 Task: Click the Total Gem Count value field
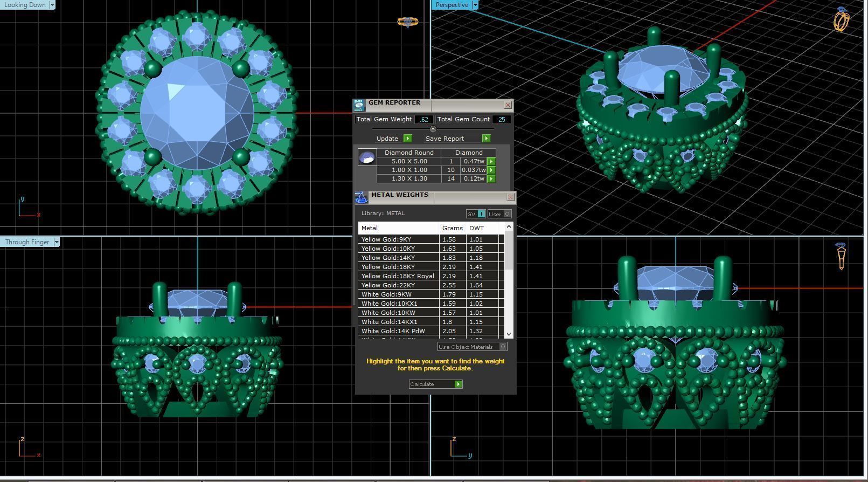pyautogui.click(x=502, y=119)
